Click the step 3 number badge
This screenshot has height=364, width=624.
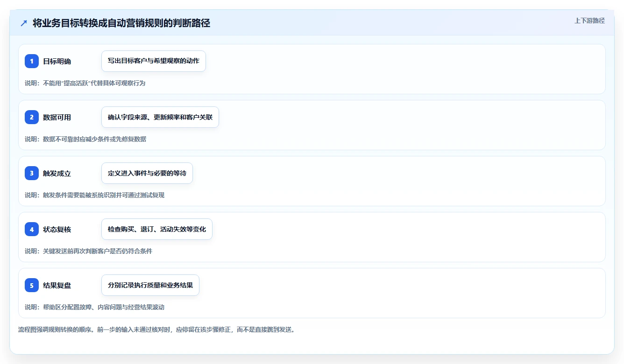(32, 173)
